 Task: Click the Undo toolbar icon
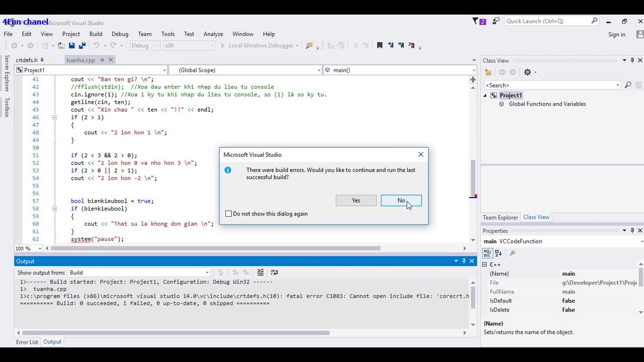[96, 46]
